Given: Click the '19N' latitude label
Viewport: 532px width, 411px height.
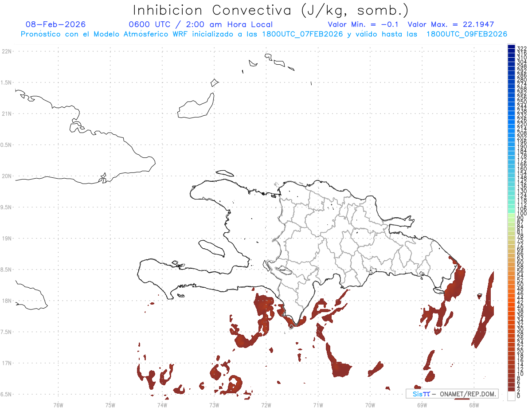Looking at the screenshot, I should click(x=7, y=239).
